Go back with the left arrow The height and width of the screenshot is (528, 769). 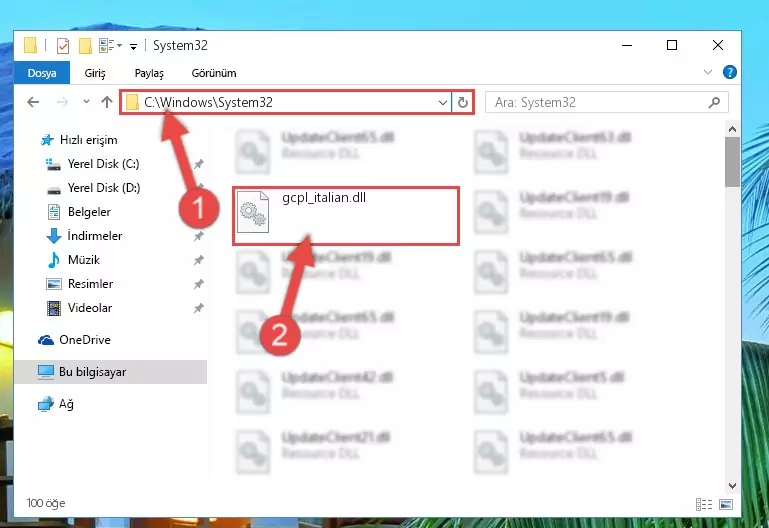(x=33, y=102)
